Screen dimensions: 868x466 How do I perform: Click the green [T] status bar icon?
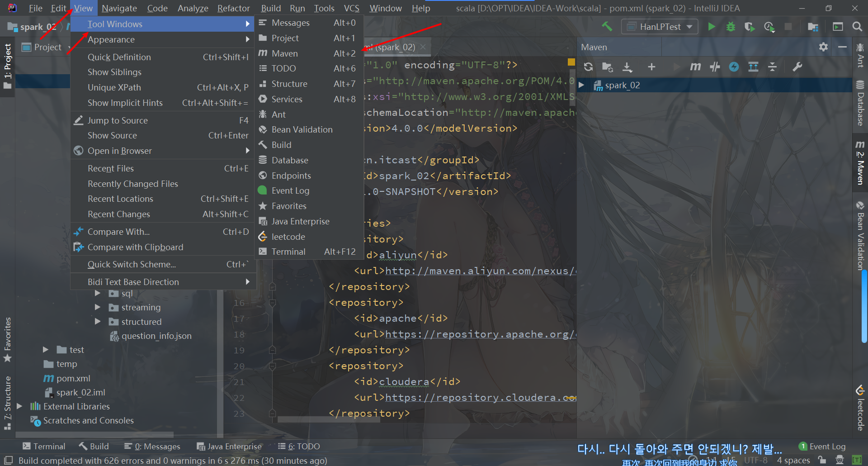857,460
